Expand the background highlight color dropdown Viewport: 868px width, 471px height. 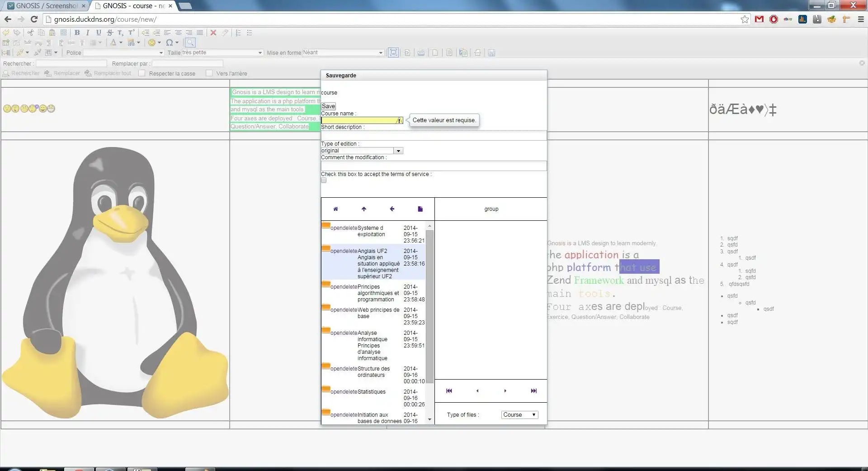click(x=138, y=43)
